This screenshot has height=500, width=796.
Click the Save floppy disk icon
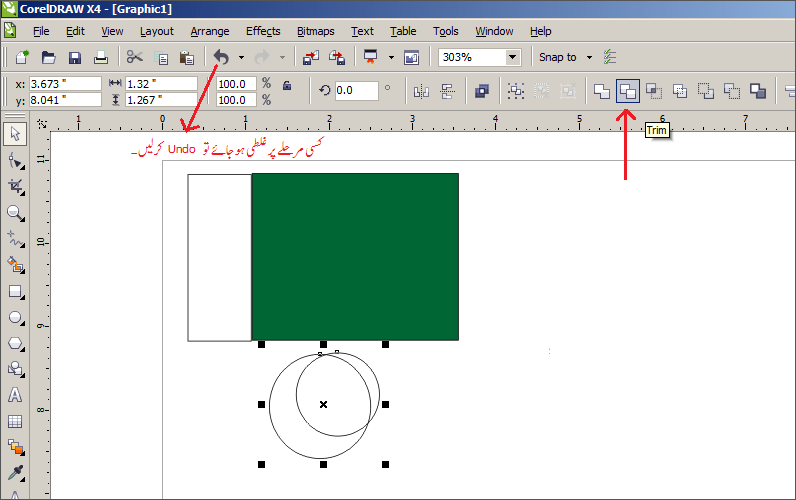tap(74, 57)
